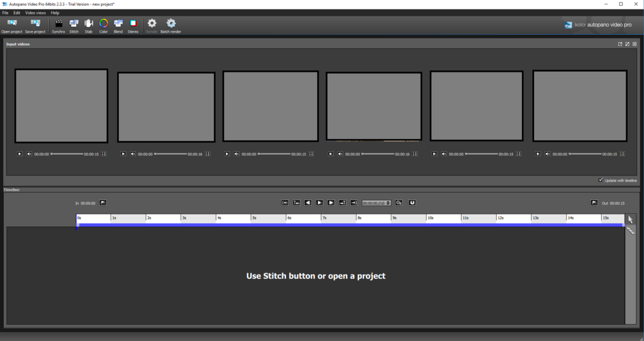Open the Help menu
The image size is (644, 341).
pyautogui.click(x=55, y=13)
